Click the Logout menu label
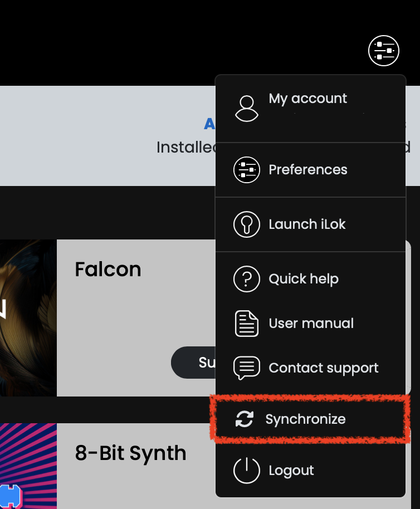420x509 pixels. pyautogui.click(x=291, y=471)
